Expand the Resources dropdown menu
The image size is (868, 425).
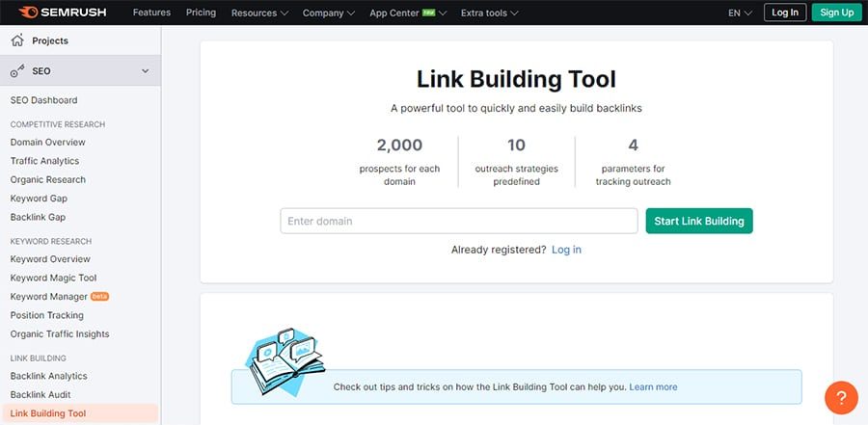click(259, 13)
